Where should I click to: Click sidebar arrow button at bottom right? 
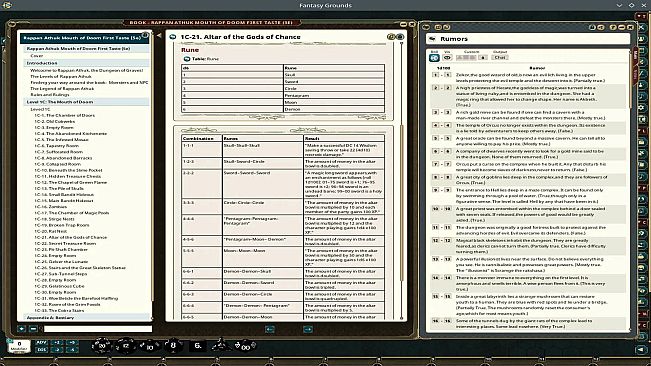(642, 350)
